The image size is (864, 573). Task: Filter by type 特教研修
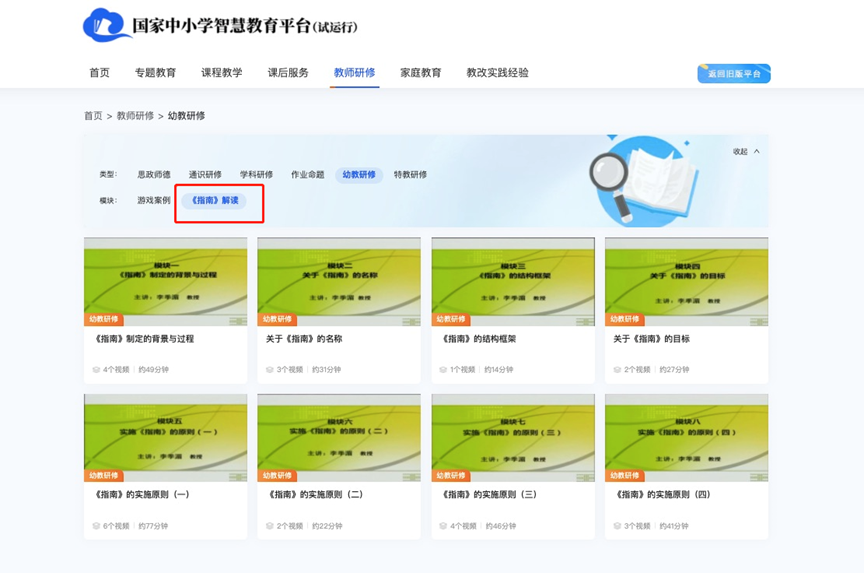pyautogui.click(x=410, y=175)
